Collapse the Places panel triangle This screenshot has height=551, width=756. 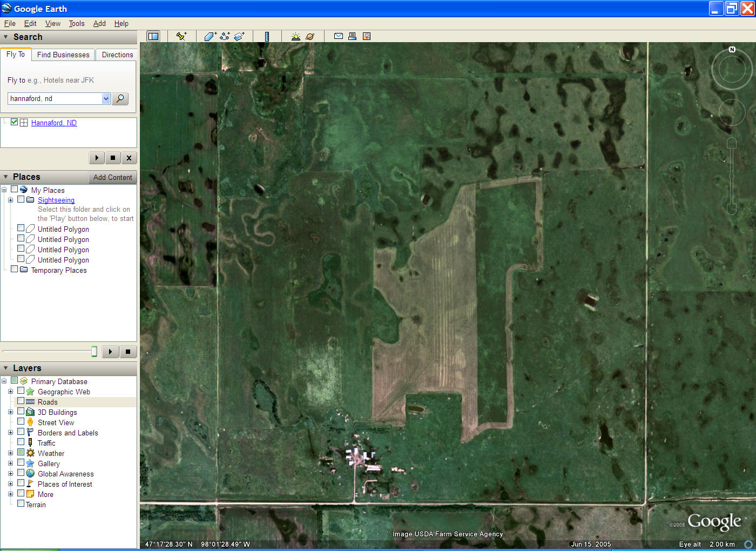pos(6,177)
